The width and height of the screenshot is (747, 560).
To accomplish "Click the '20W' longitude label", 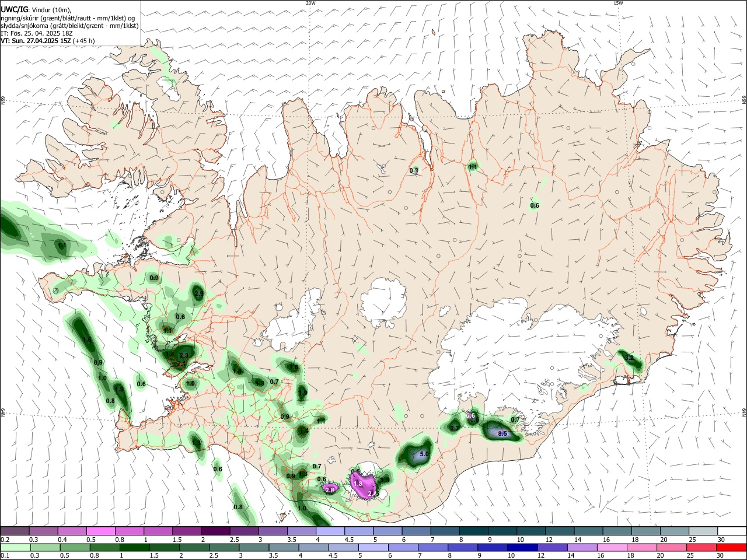I will click(x=310, y=3).
